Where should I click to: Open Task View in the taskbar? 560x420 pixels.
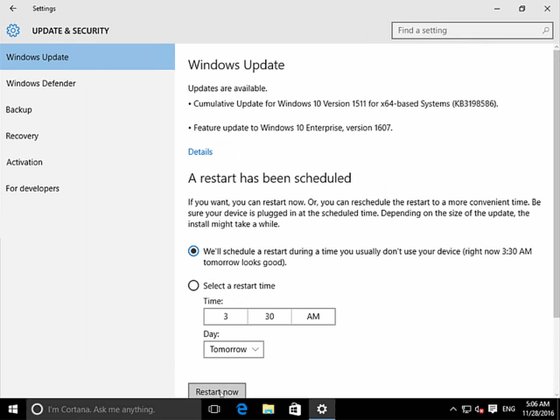[214, 409]
